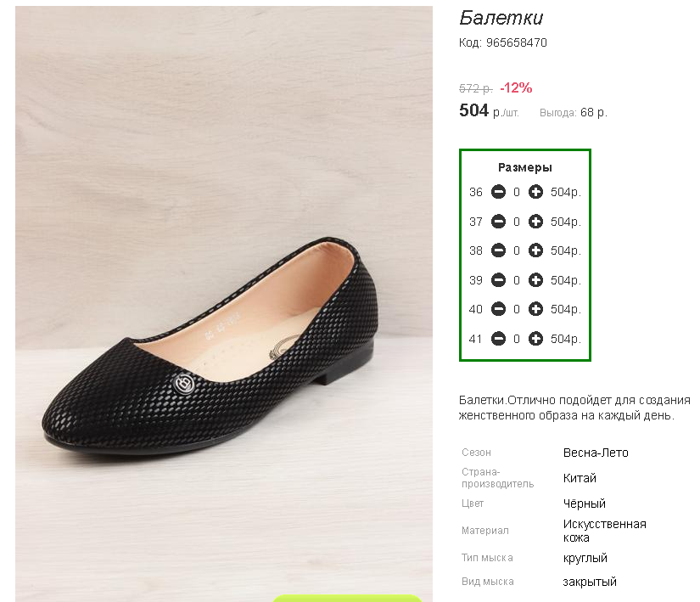This screenshot has width=700, height=602.
Task: Click the green button below the photo
Action: pos(347,599)
